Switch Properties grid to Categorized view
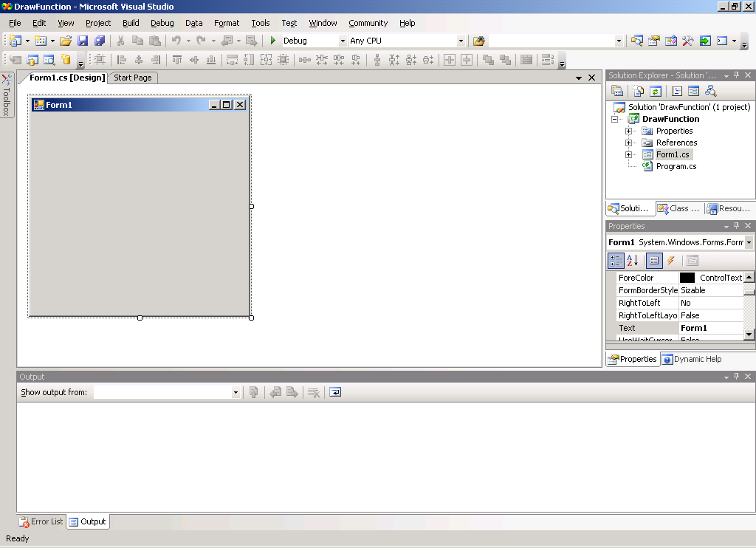This screenshot has height=548, width=756. pyautogui.click(x=616, y=261)
